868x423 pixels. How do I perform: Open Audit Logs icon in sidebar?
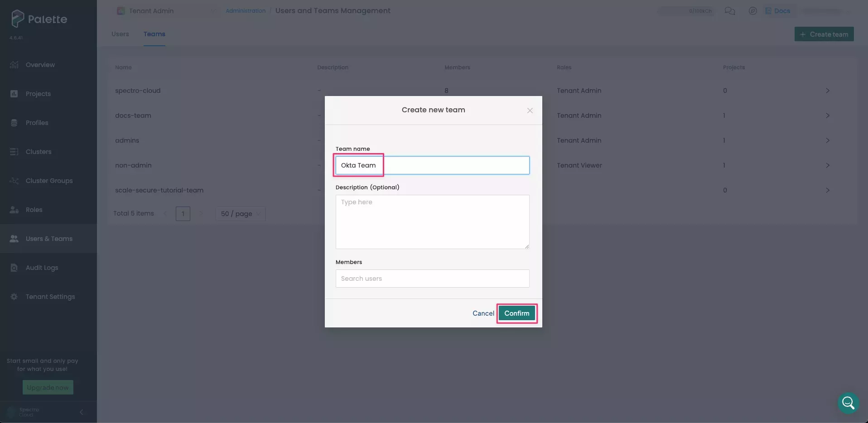[x=14, y=268]
